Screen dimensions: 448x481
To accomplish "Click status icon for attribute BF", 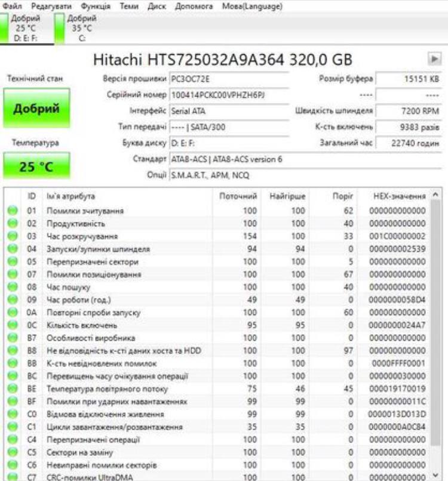I will [13, 401].
